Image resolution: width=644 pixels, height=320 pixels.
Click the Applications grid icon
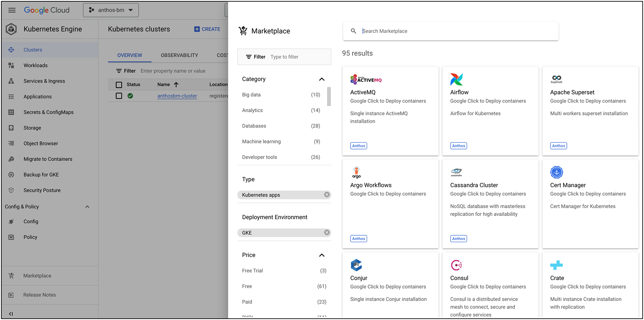(11, 97)
